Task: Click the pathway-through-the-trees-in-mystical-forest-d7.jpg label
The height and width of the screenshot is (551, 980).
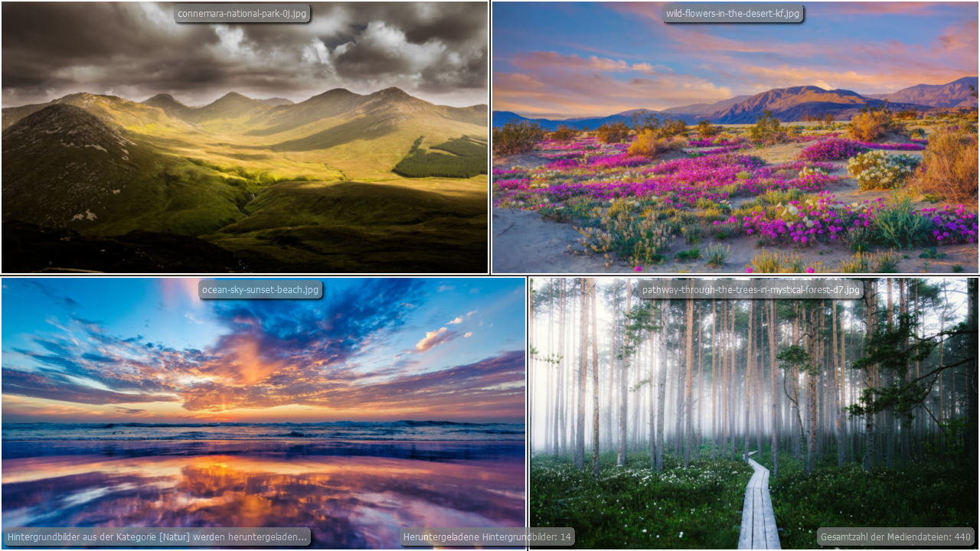Action: [x=751, y=290]
